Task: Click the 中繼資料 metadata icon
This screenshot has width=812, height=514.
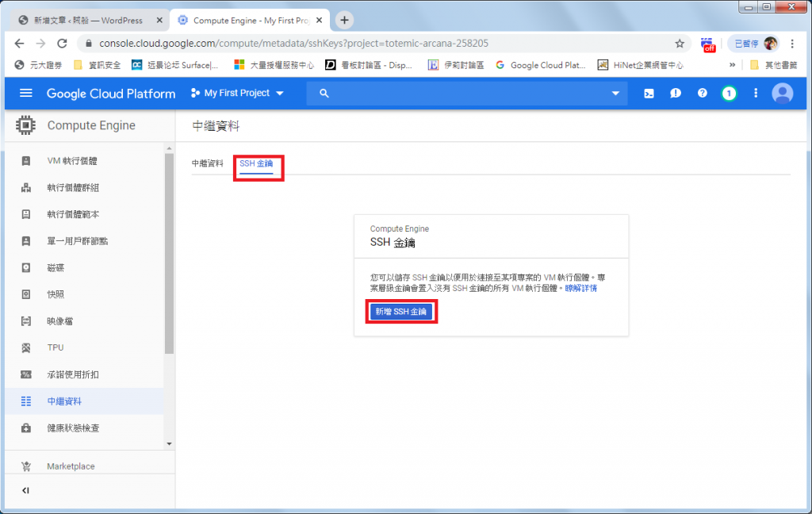Action: [26, 401]
